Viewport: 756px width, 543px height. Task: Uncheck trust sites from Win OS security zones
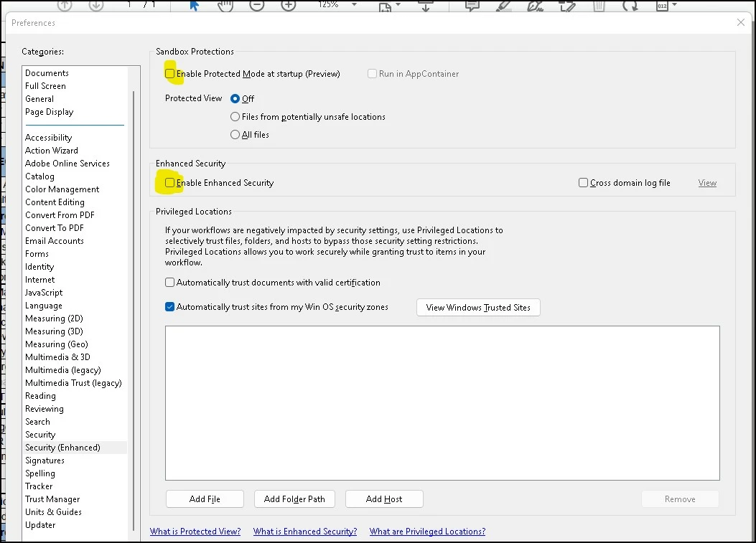click(169, 307)
